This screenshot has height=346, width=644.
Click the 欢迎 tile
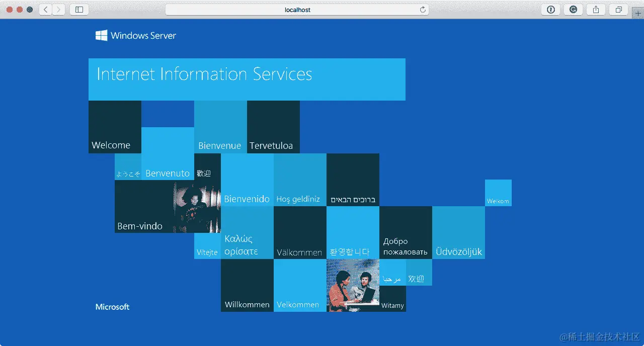[x=419, y=272]
